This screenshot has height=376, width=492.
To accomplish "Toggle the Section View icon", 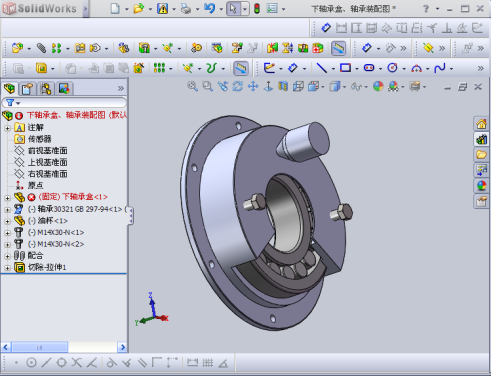I will click(x=283, y=87).
